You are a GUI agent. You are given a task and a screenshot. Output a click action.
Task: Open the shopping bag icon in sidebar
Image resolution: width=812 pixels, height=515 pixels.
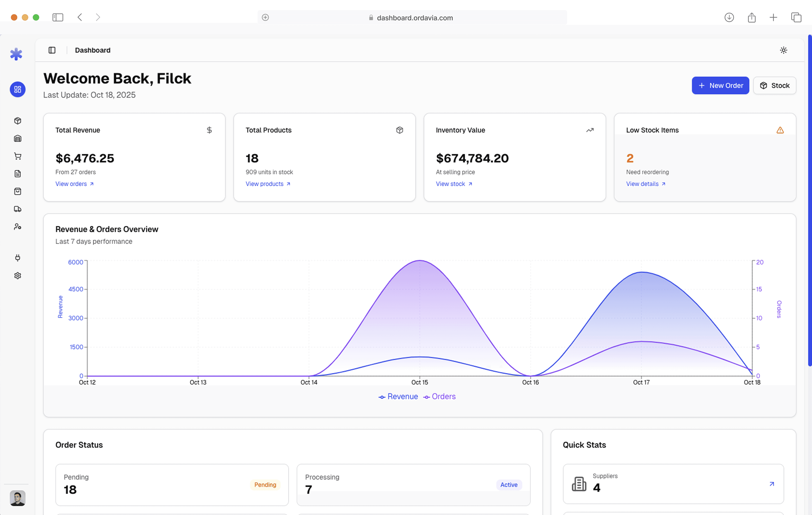click(x=18, y=192)
